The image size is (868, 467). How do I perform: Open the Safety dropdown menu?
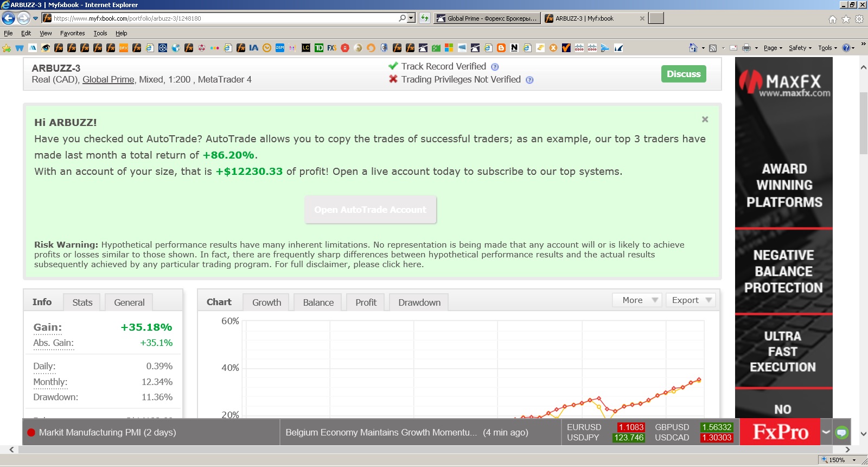(800, 48)
